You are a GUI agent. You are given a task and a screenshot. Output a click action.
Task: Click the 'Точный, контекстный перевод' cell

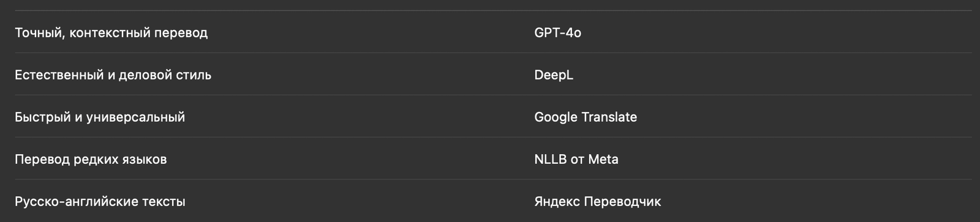coord(111,33)
